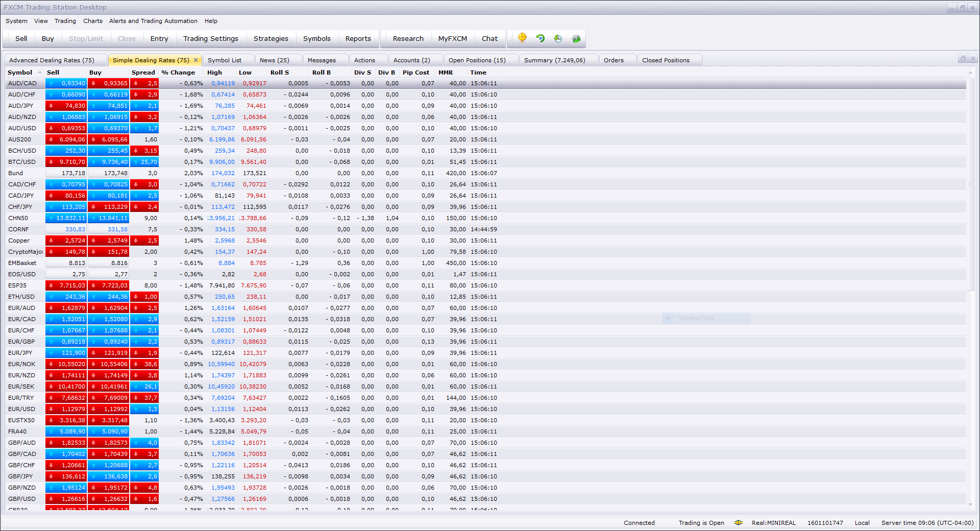Click the clock with green arrow icon
The image size is (980, 531).
pos(558,38)
